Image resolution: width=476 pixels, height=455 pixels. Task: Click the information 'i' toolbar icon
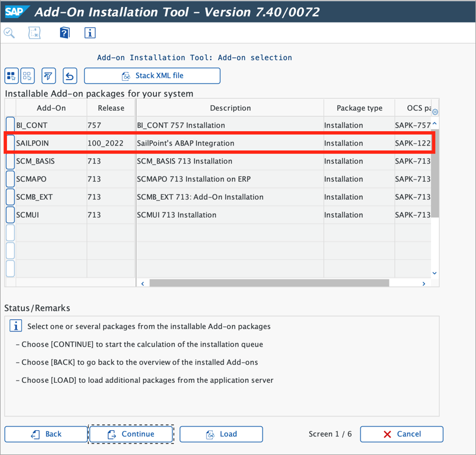coord(90,33)
